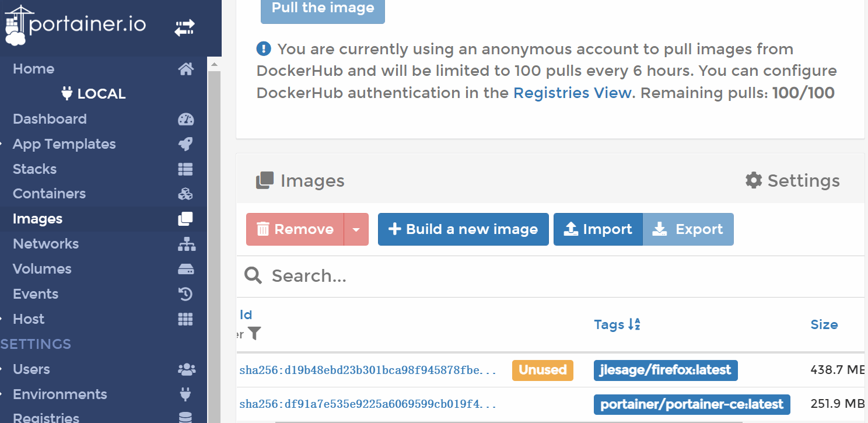Open Home via the house icon
The height and width of the screenshot is (423, 868).
[x=185, y=69]
